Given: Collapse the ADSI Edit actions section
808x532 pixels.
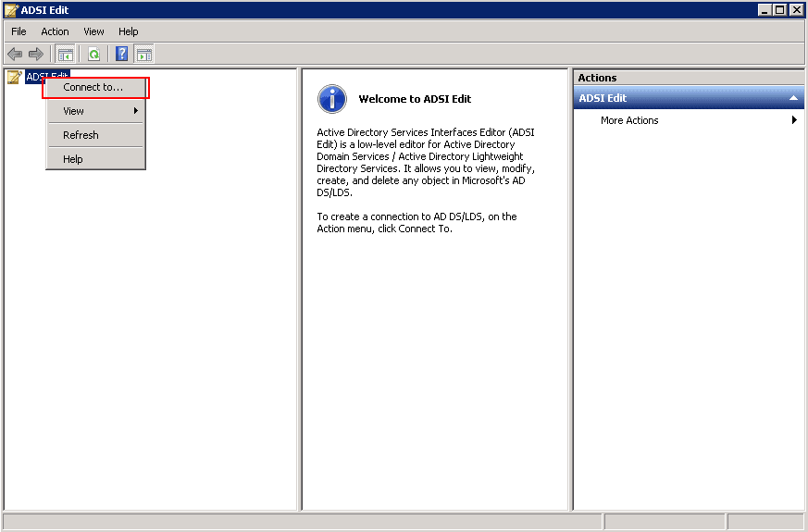Looking at the screenshot, I should 793,98.
